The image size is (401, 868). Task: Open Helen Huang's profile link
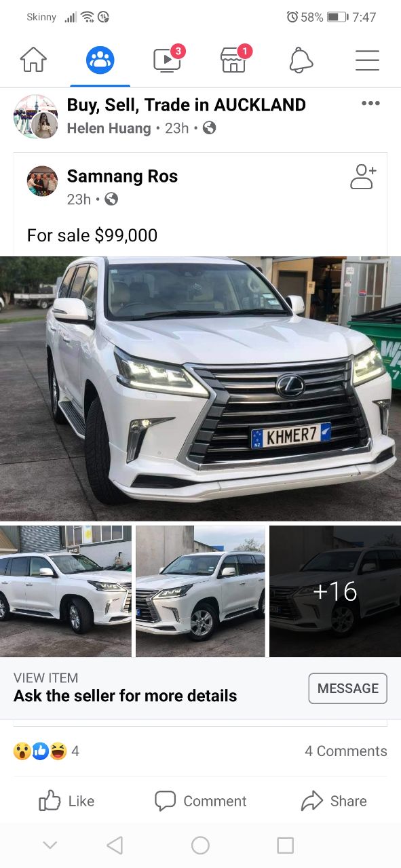(x=109, y=127)
